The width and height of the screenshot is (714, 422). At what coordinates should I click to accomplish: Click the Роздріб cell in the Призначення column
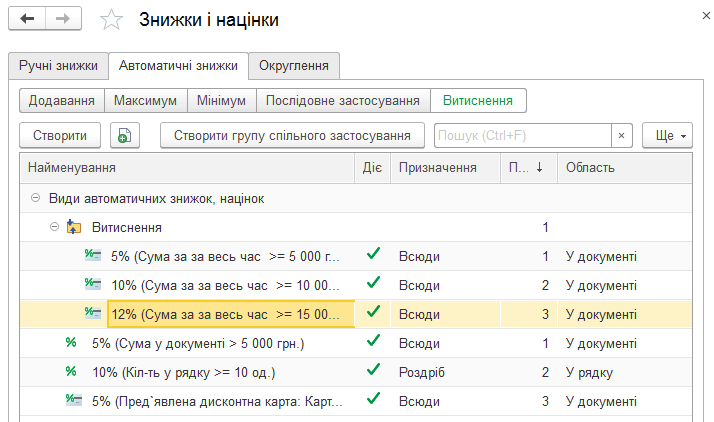(x=422, y=372)
